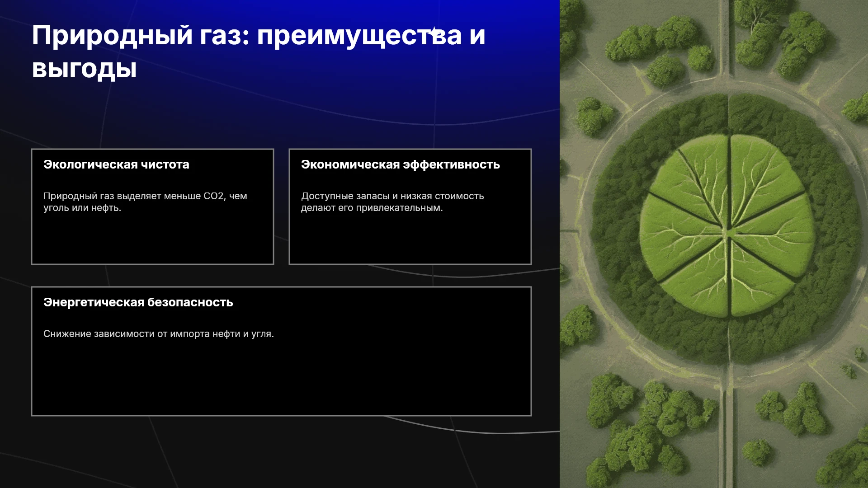868x488 pixels.
Task: Click 'Снижение зависимости от импорта нефти и угля.'
Action: [x=159, y=334]
